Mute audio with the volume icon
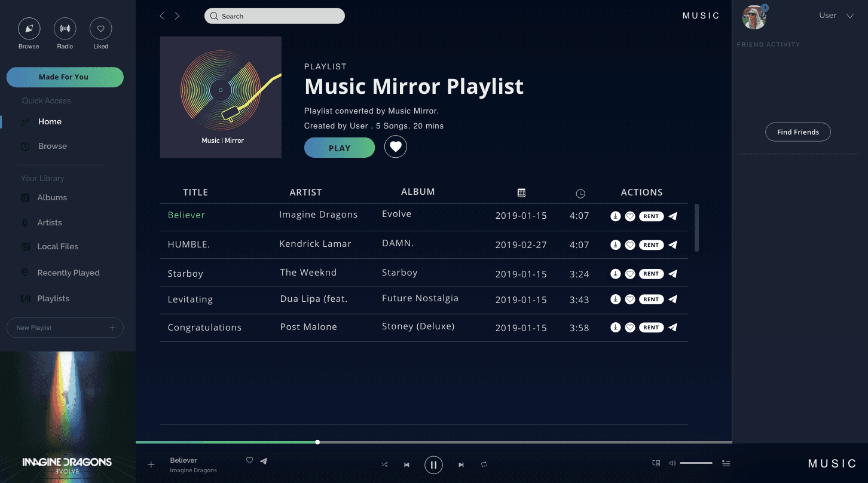The height and width of the screenshot is (483, 868). coord(672,463)
